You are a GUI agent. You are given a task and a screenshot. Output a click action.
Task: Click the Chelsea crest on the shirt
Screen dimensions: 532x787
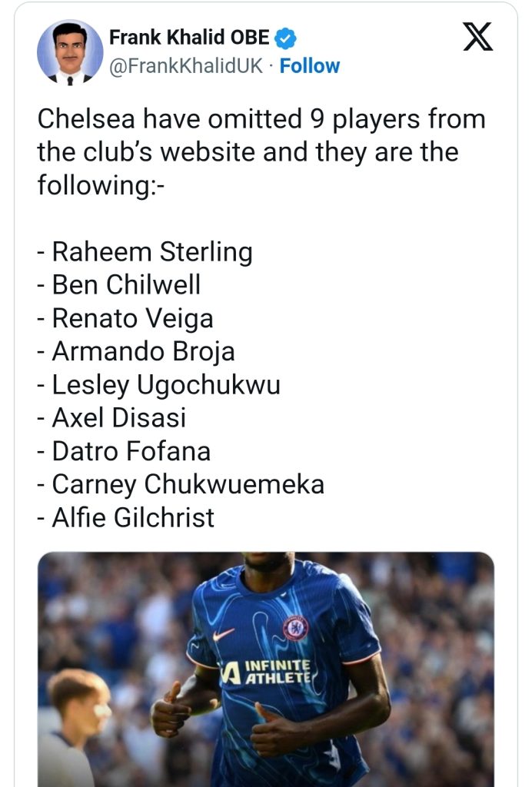click(295, 628)
